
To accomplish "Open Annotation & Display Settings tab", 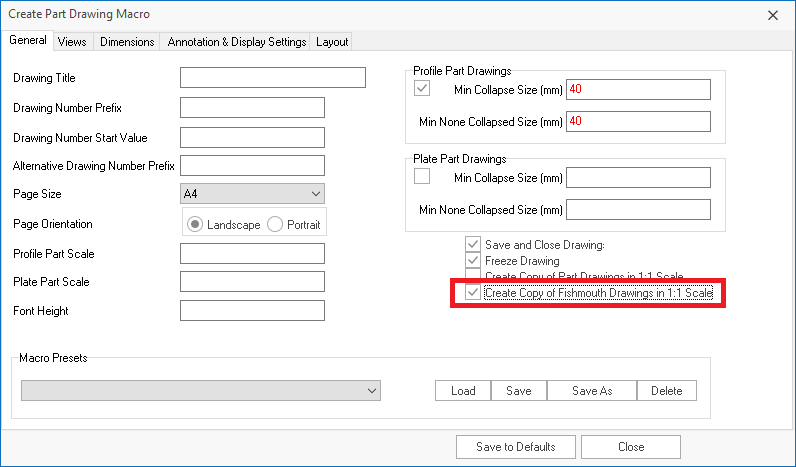I will tap(236, 42).
